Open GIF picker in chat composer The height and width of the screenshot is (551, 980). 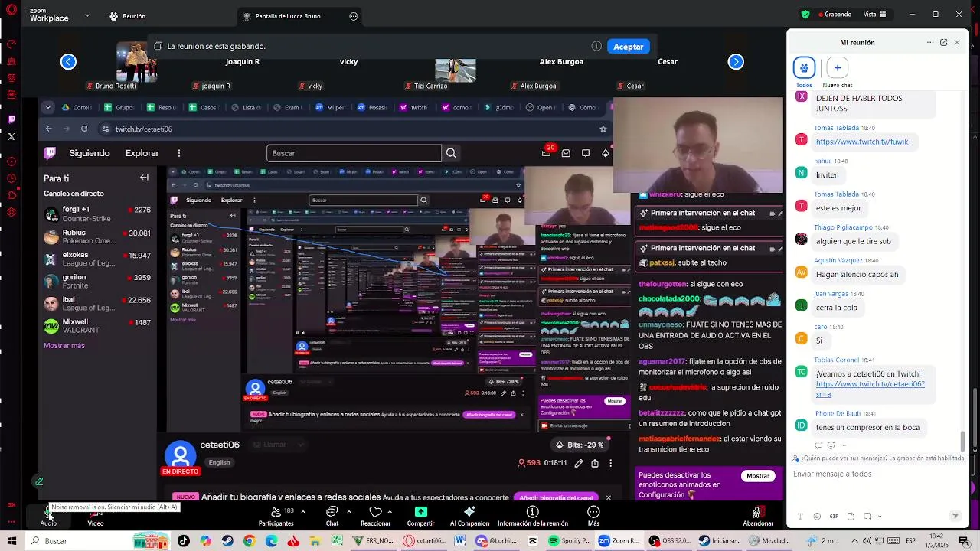pos(834,517)
